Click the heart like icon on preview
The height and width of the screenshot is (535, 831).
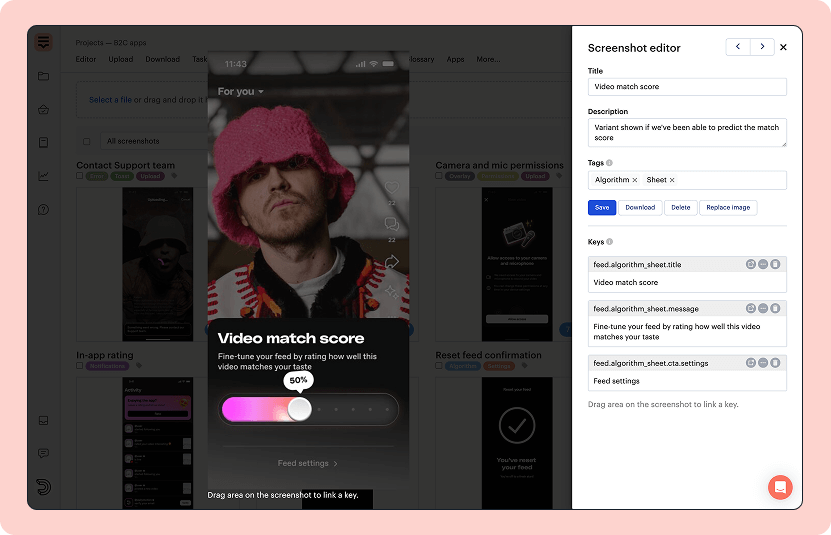pyautogui.click(x=392, y=187)
